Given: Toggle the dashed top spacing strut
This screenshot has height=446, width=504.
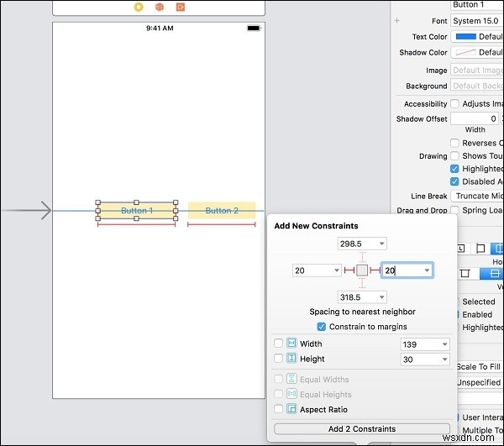Looking at the screenshot, I should pyautogui.click(x=362, y=257).
